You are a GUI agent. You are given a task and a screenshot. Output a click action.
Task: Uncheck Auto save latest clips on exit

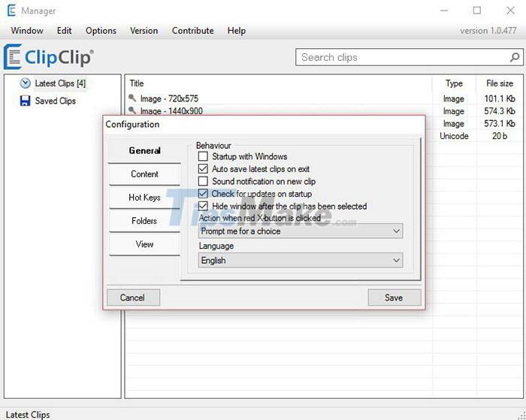point(203,169)
